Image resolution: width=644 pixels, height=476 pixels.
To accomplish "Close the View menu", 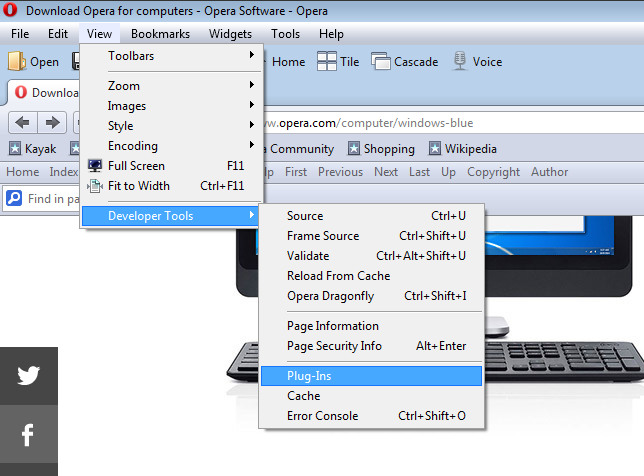I will point(99,34).
